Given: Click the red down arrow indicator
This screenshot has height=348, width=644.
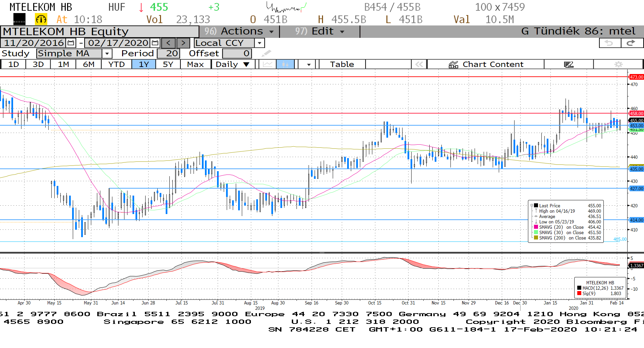Looking at the screenshot, I should click(x=141, y=7).
